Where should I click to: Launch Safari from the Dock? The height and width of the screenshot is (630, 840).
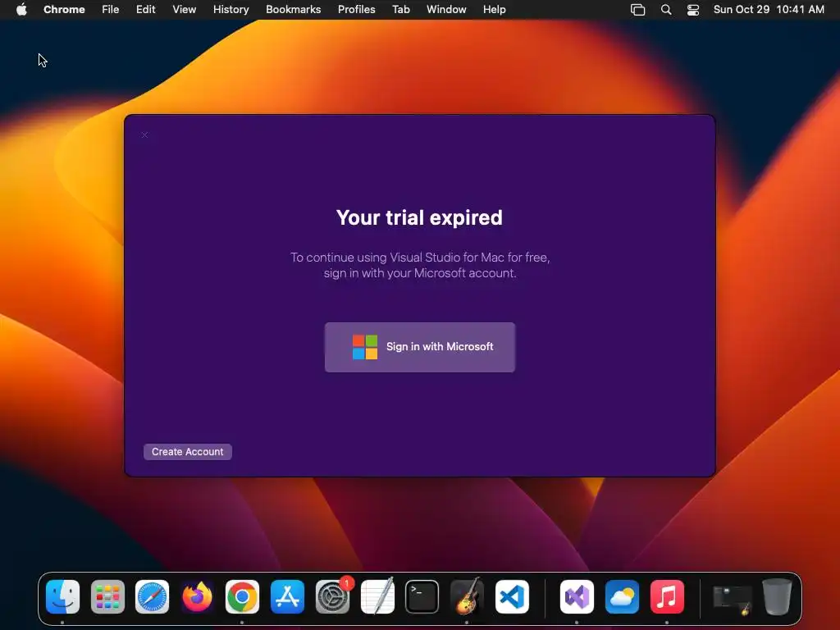[152, 597]
